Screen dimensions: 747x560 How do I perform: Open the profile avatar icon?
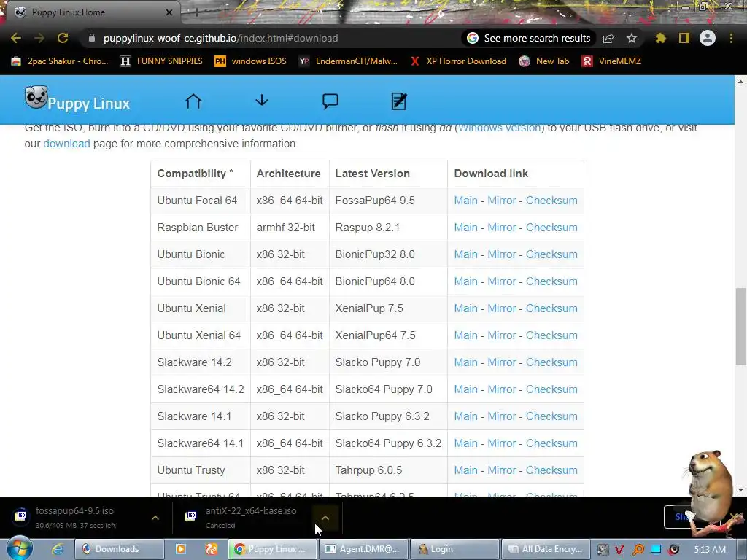point(708,38)
